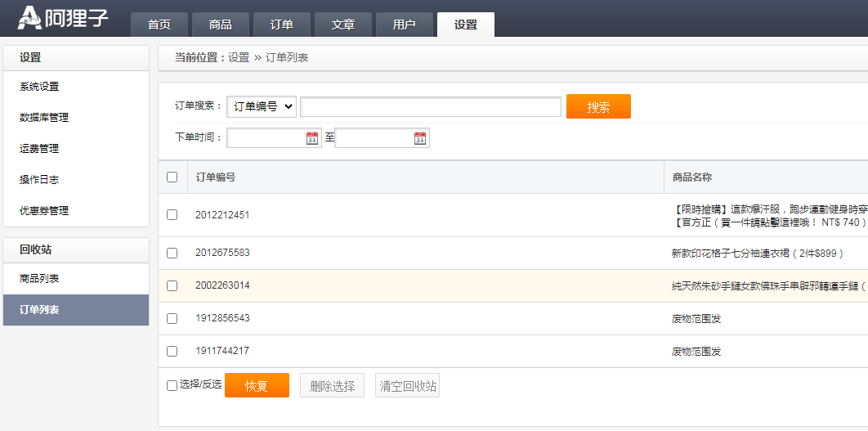
Task: Check the select-all box in table header
Action: (x=172, y=177)
